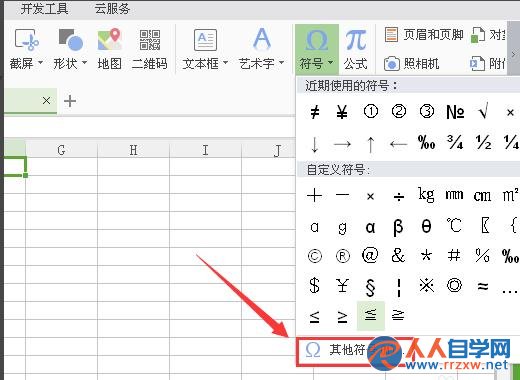Open Header and Footer (页眉和页脚)
Screen dimensions: 520x380
(x=424, y=34)
